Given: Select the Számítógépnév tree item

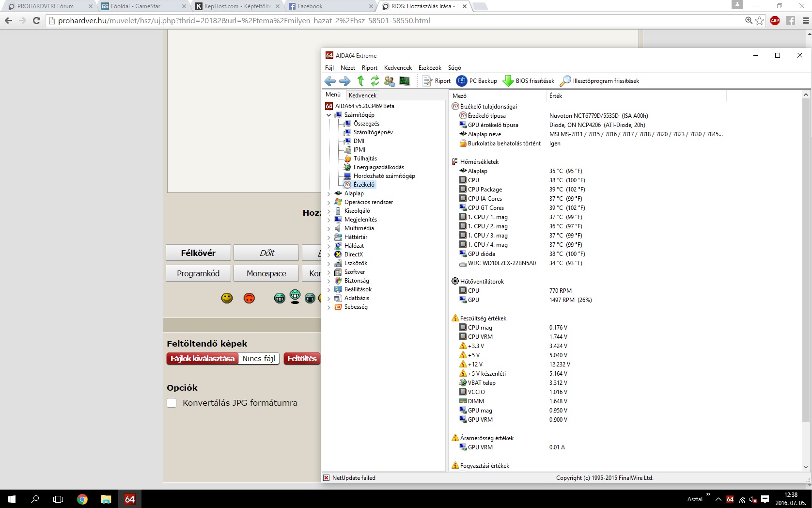Looking at the screenshot, I should 373,132.
